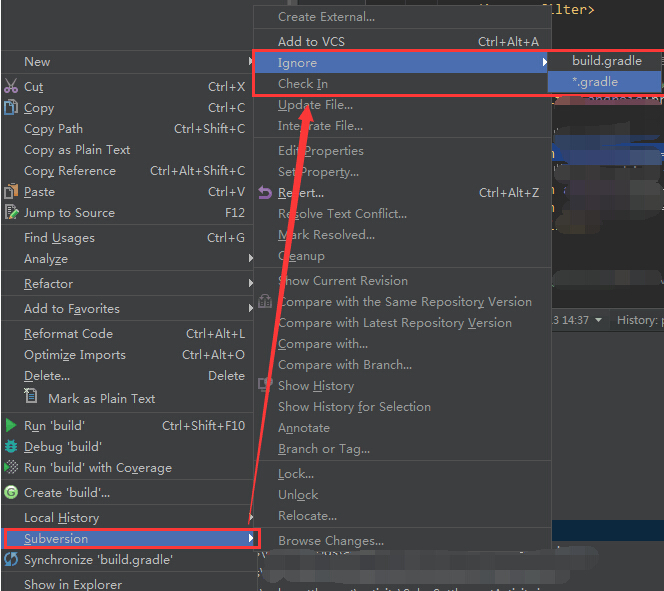Choose Find Usages
664x591 pixels.
tap(127, 238)
